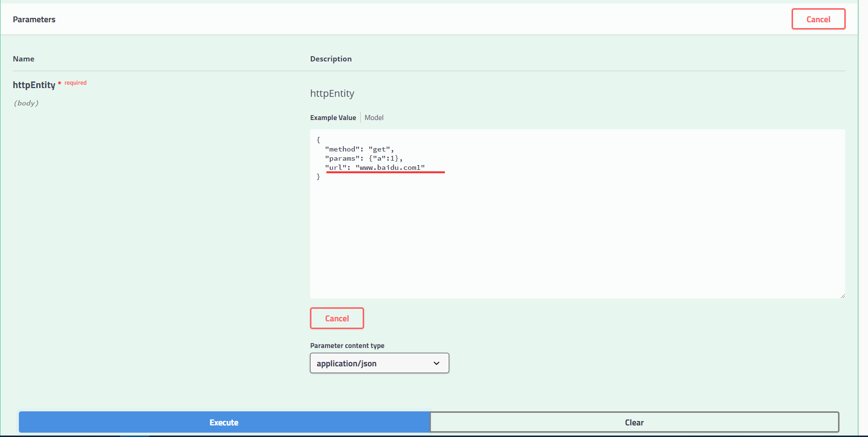Click the "method": "get" line

[x=359, y=149]
